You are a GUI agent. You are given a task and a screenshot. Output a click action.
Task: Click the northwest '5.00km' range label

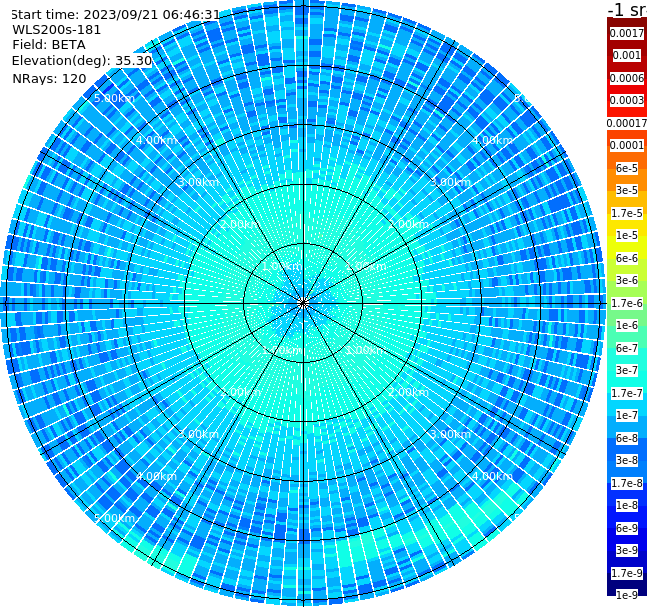pos(114,98)
